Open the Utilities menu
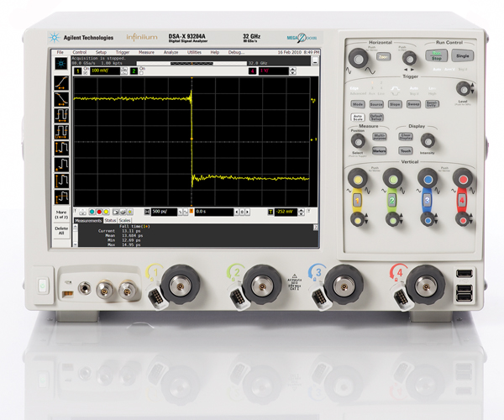 pyautogui.click(x=194, y=52)
